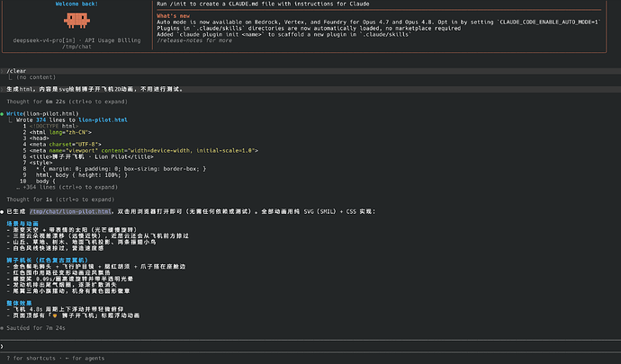Click the green bullet beside Write(lion-pilot.html)
621x364 pixels.
coord(2,114)
